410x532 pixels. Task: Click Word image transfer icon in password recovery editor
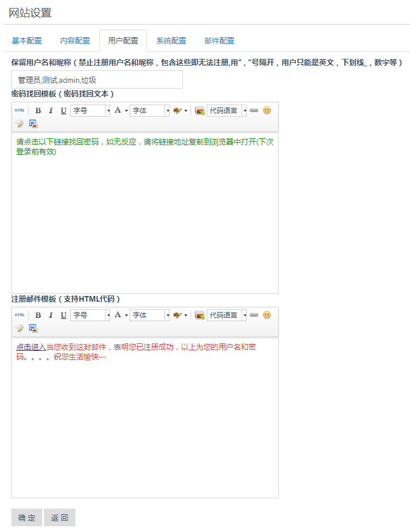coord(33,123)
